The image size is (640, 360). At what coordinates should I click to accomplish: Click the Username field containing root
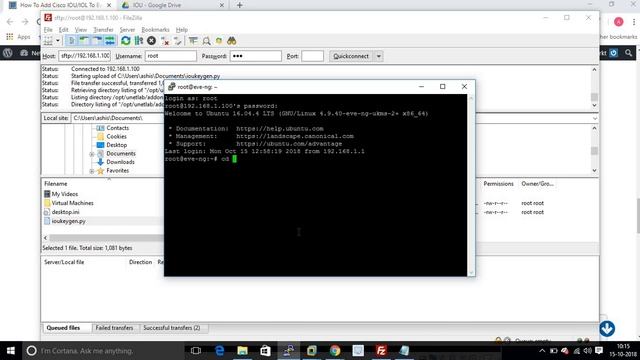pos(171,56)
